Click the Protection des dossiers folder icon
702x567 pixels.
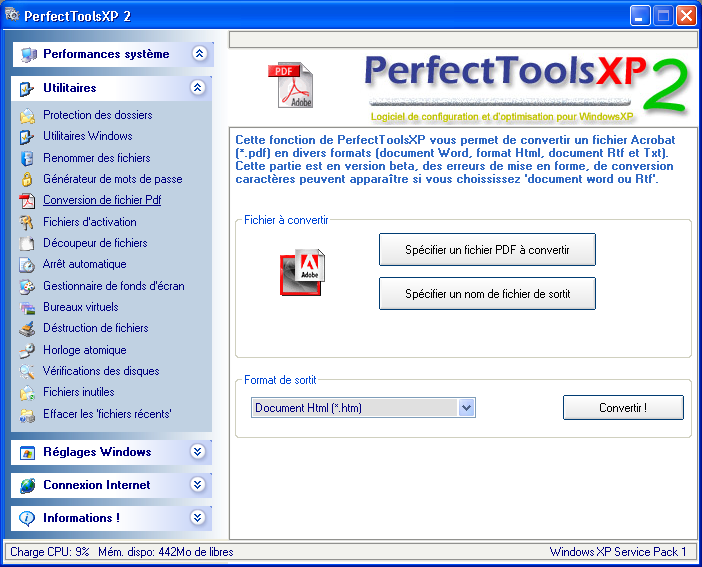(x=27, y=116)
